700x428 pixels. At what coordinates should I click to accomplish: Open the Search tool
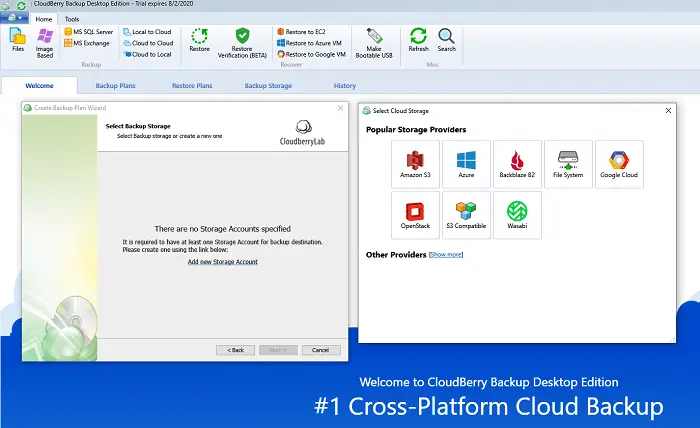click(446, 40)
